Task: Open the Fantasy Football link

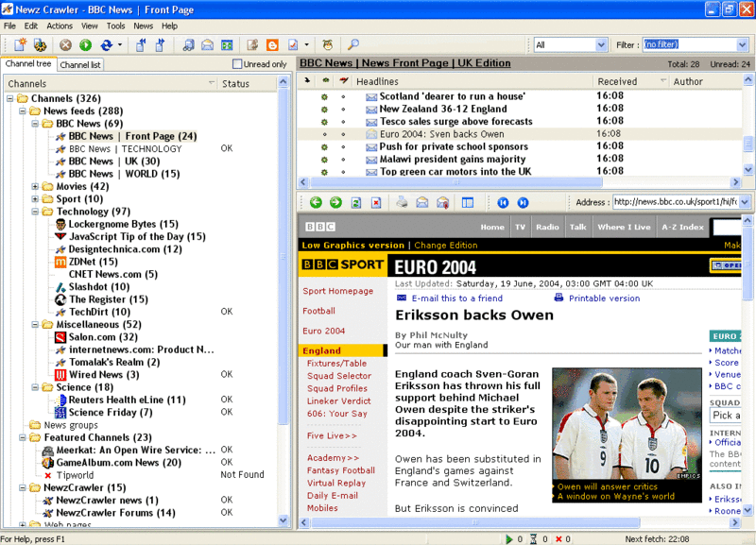Action: pos(341,470)
